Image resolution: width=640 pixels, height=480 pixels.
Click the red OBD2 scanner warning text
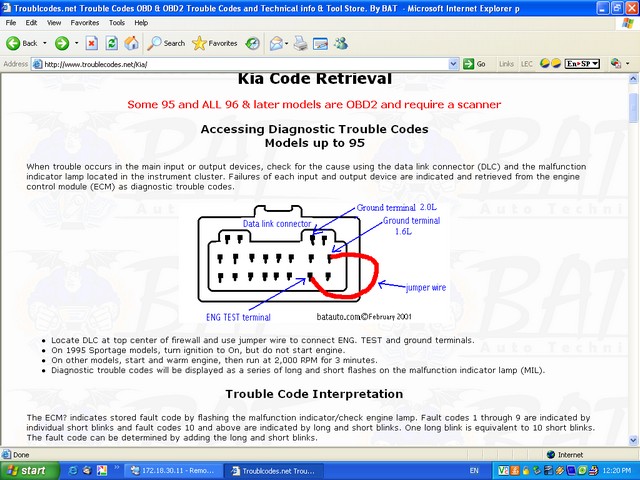pos(314,104)
